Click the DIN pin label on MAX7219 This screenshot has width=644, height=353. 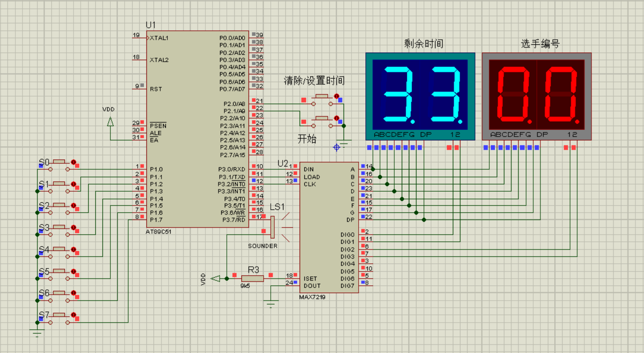[309, 169]
